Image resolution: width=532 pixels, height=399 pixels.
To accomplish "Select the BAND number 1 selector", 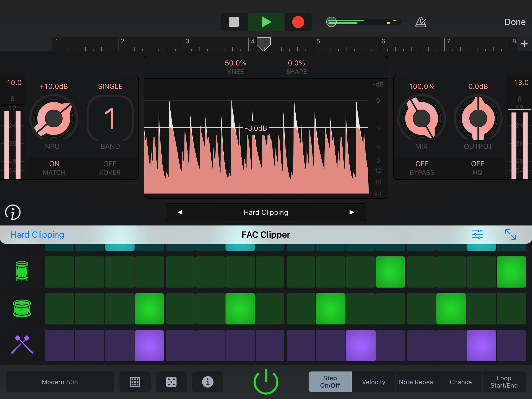I will click(x=110, y=118).
